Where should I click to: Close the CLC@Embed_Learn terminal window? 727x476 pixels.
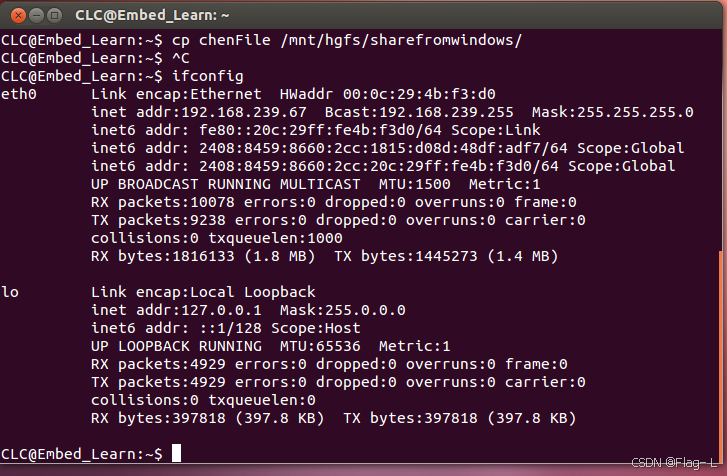pos(18,16)
